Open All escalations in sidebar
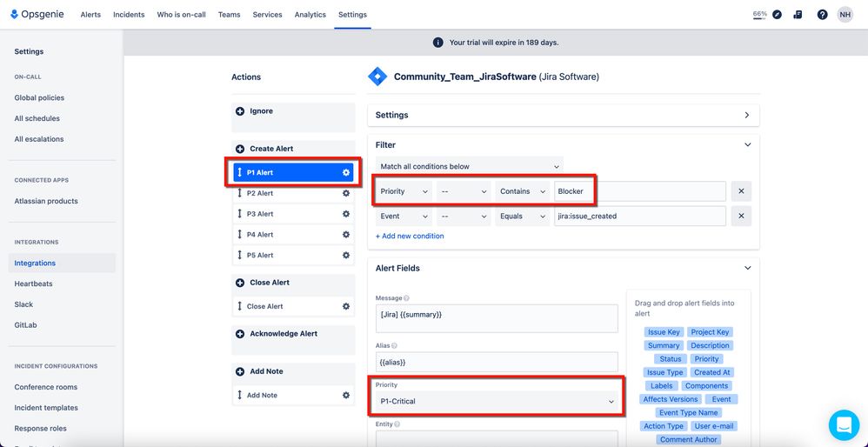Viewport: 868px width, 447px height. click(x=39, y=139)
